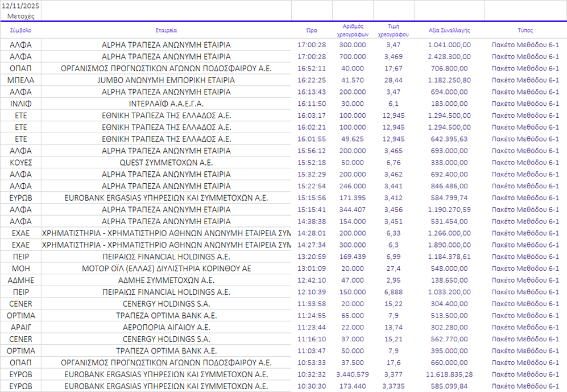Select the ΙΝΛΙΦ symbol cell
This screenshot has height=392, width=567.
tap(20, 104)
